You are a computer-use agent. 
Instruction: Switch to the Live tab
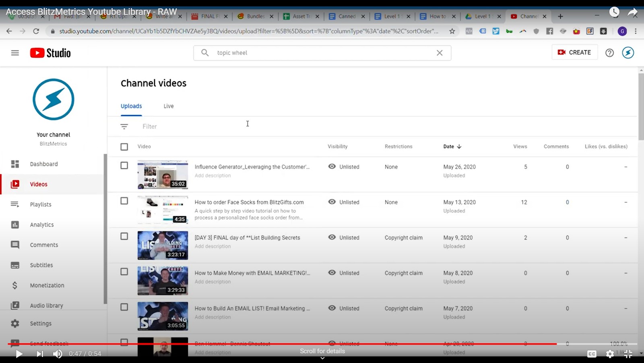pyautogui.click(x=168, y=106)
